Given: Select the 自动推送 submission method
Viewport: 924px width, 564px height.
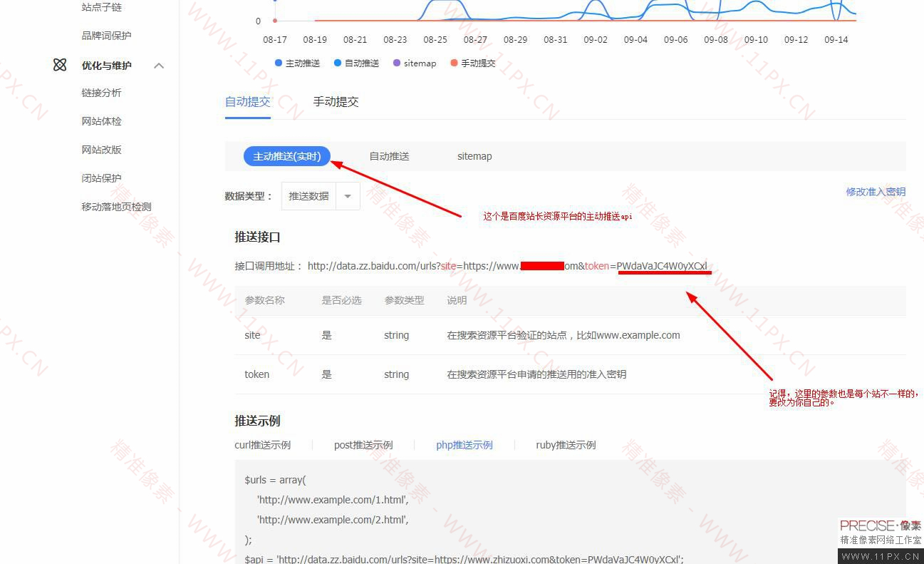Looking at the screenshot, I should click(x=389, y=156).
